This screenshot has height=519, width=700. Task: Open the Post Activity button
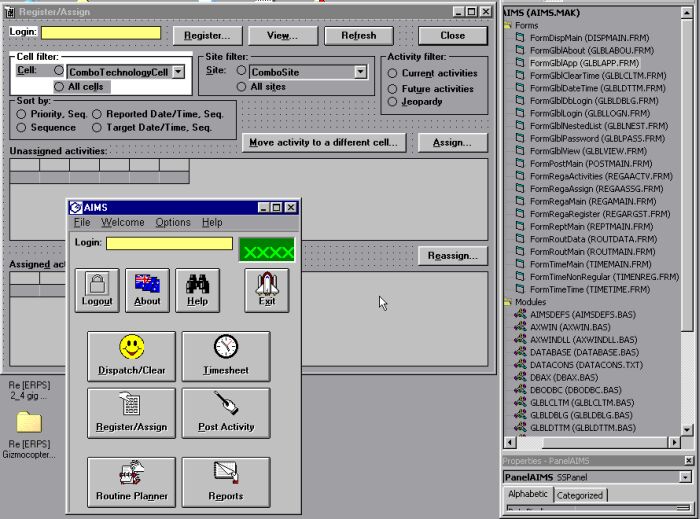225,412
